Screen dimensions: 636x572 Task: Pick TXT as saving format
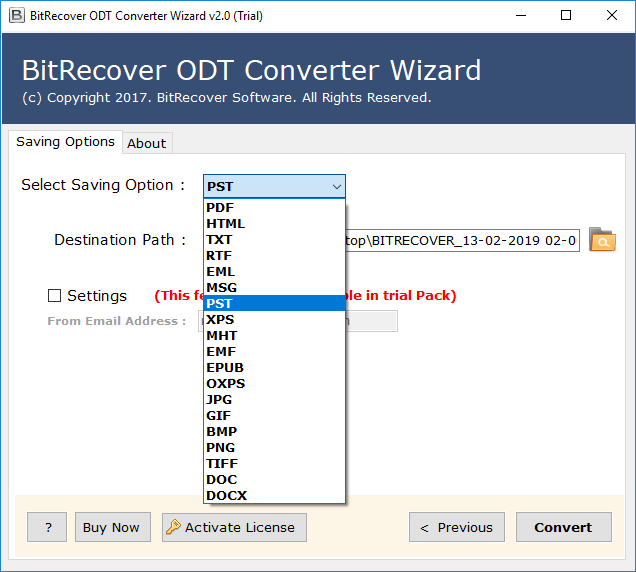point(274,240)
